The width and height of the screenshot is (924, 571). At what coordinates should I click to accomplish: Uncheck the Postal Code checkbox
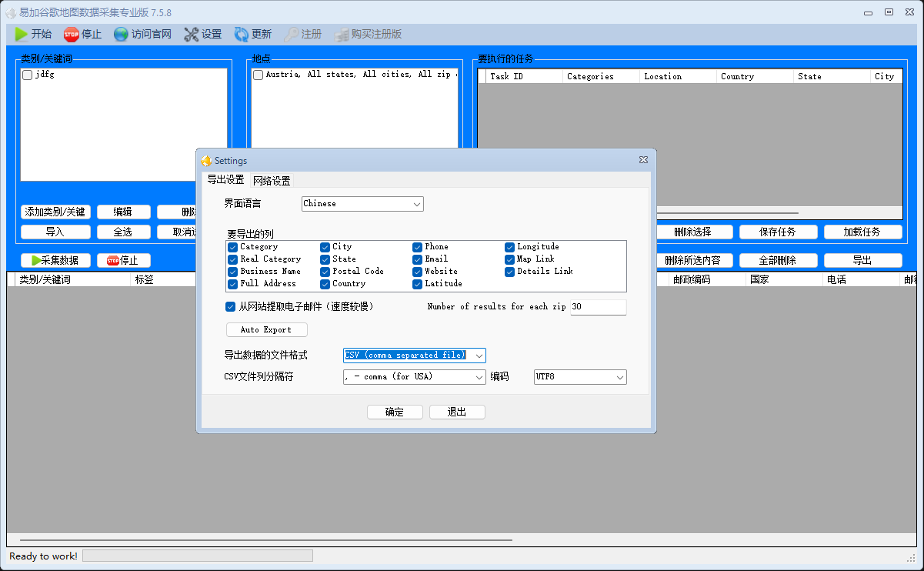pyautogui.click(x=325, y=272)
